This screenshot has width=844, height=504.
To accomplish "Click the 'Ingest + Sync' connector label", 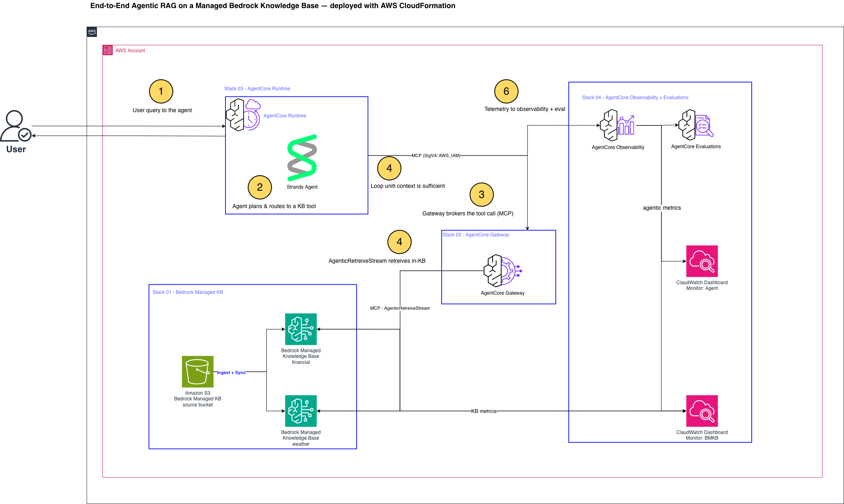I will (231, 372).
